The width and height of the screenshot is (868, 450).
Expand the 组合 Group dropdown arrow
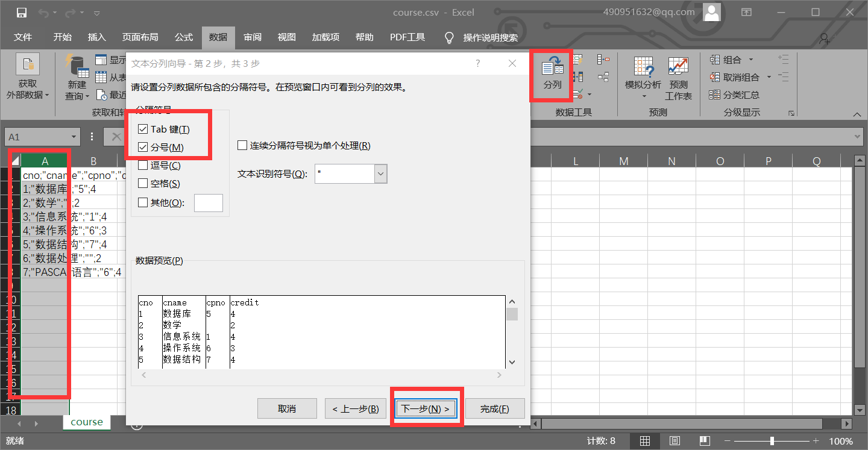click(x=750, y=60)
